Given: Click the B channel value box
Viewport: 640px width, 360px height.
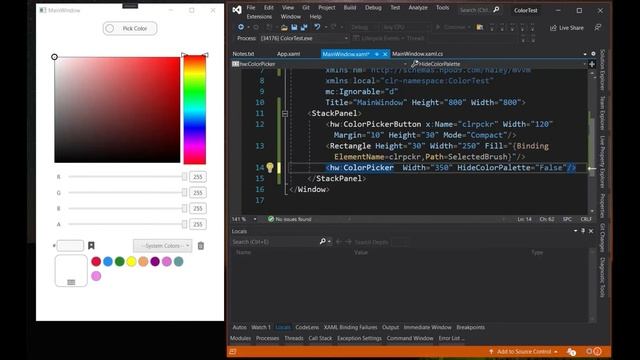Looking at the screenshot, I should click(x=198, y=208).
